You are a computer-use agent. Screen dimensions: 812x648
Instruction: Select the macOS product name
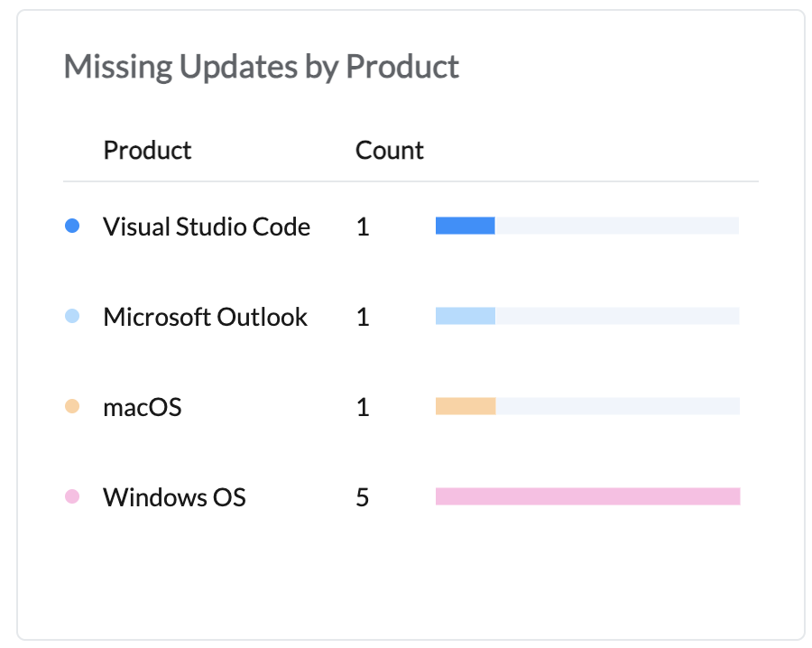coord(143,407)
